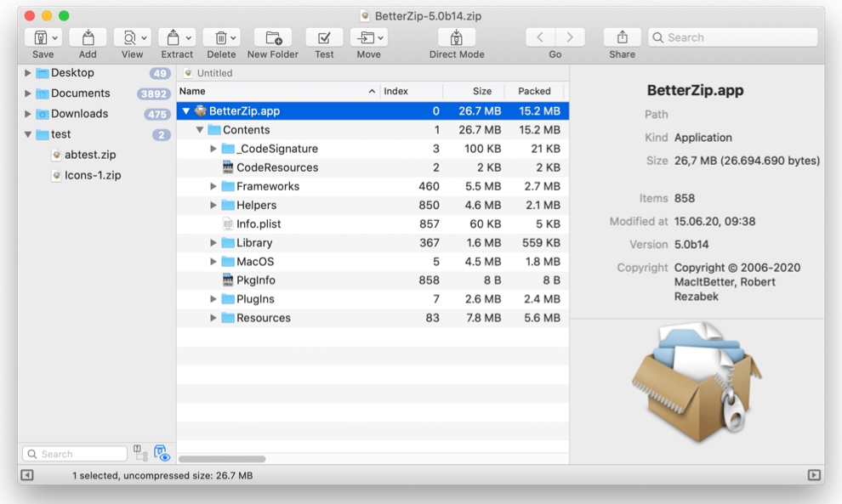Select the Desktop folder in sidebar
842x504 pixels.
point(72,72)
